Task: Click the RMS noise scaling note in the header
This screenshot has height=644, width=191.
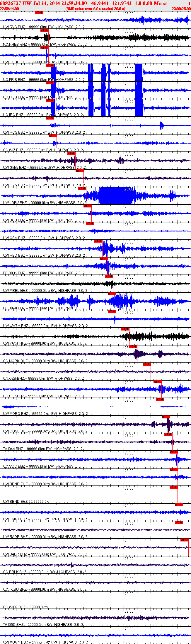Action: 95,9
